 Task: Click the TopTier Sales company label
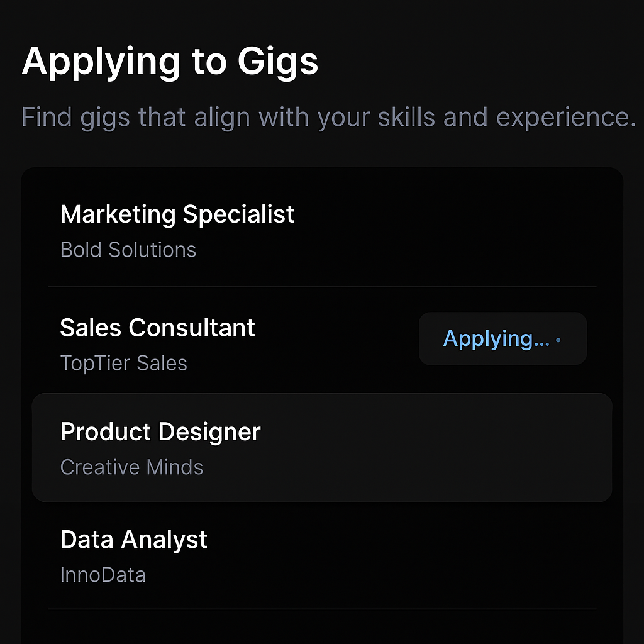[123, 363]
